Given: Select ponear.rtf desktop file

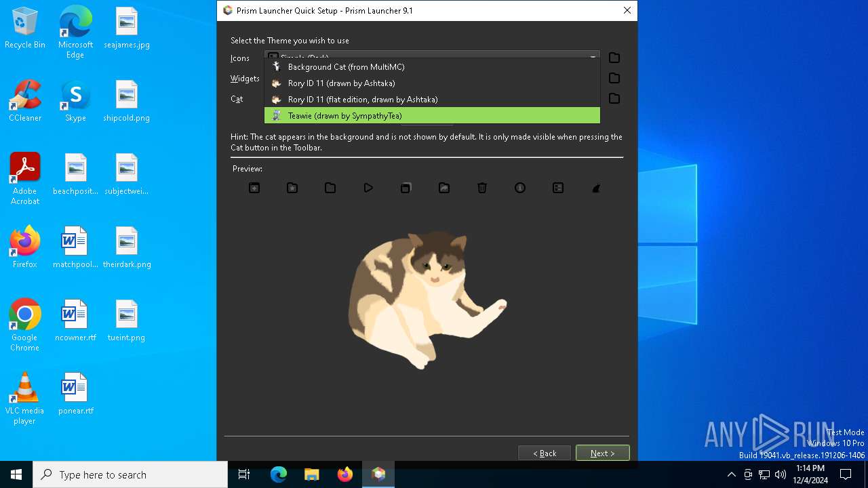Looking at the screenshot, I should (75, 393).
